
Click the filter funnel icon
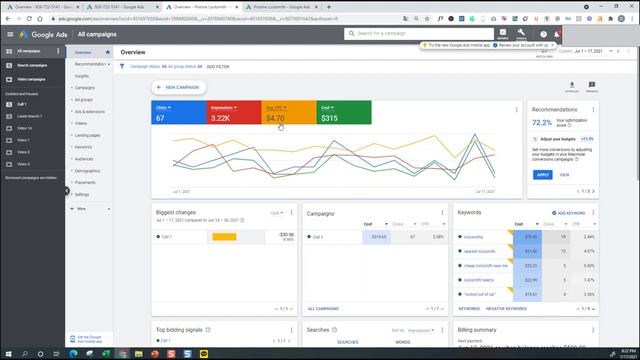point(122,66)
